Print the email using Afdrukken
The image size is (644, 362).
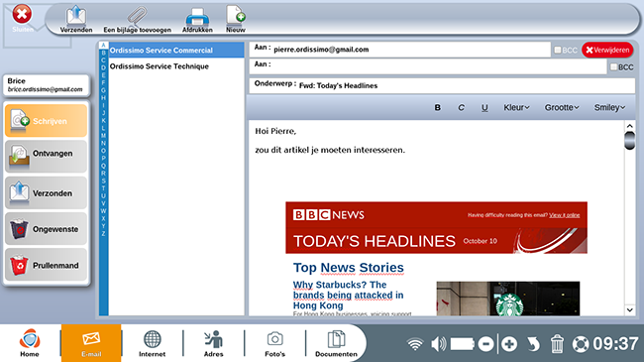[197, 19]
